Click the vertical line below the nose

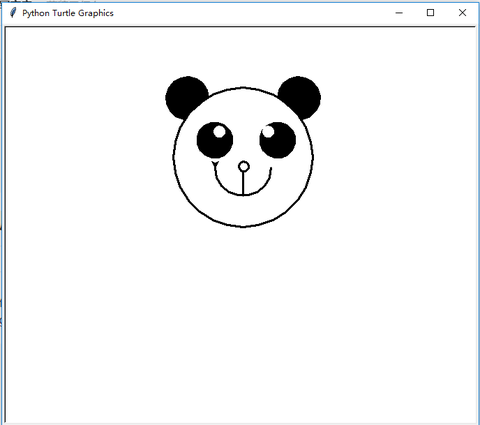(x=243, y=183)
